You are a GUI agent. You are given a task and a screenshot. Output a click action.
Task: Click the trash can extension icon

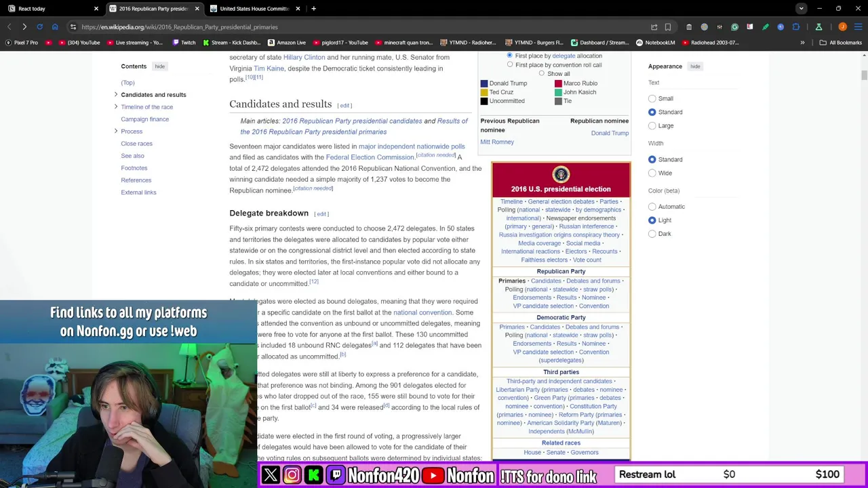[x=689, y=27]
